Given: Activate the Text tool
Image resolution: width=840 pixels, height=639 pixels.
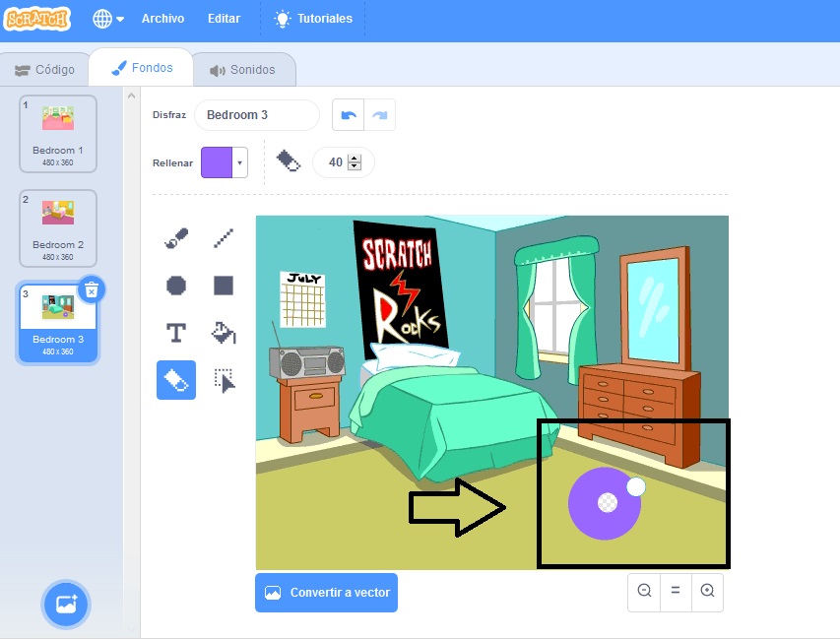Looking at the screenshot, I should 176,333.
